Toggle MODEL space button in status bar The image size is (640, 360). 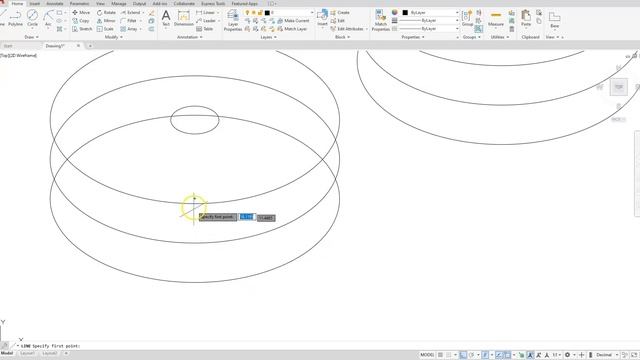click(x=427, y=355)
